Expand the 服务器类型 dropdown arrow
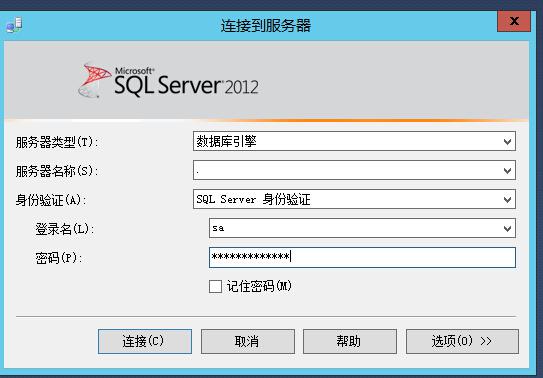 tap(507, 142)
